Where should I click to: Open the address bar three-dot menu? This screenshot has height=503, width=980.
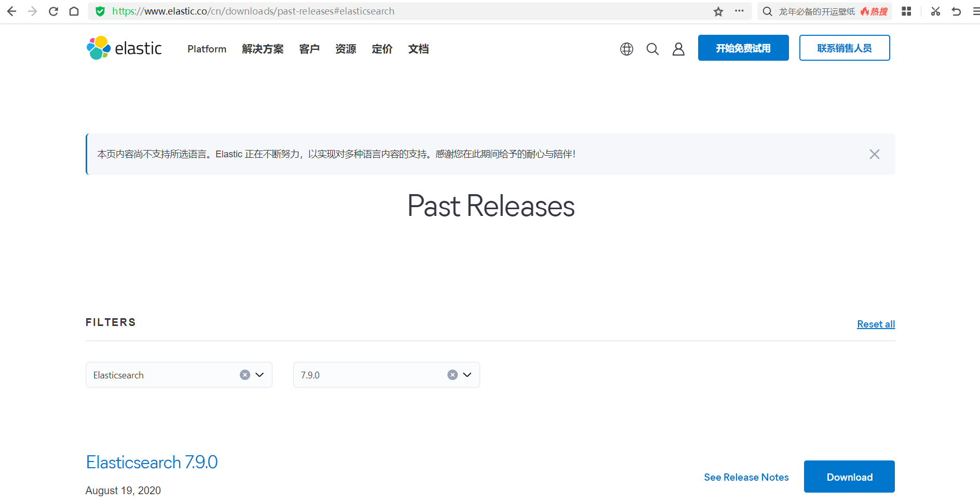pos(739,11)
